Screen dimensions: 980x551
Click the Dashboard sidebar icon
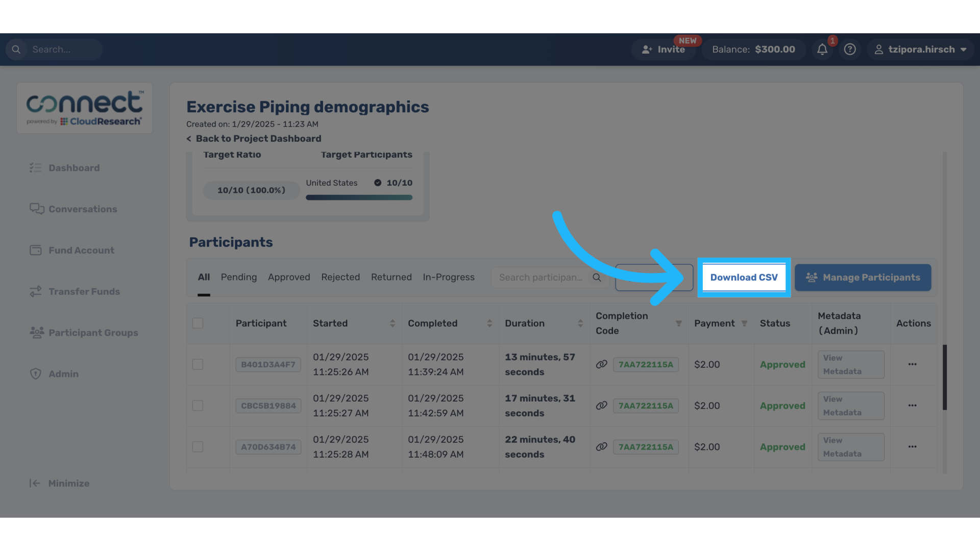pos(36,168)
